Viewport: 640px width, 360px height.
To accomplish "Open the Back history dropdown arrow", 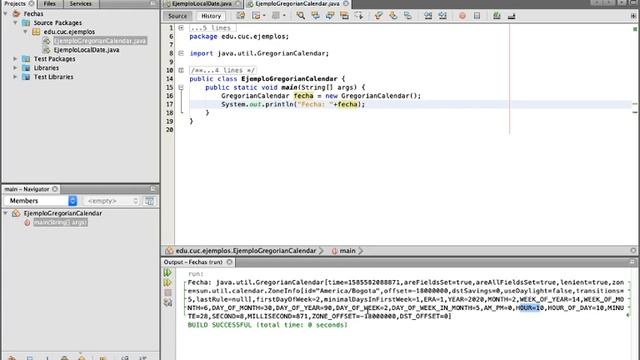I will coord(264,16).
